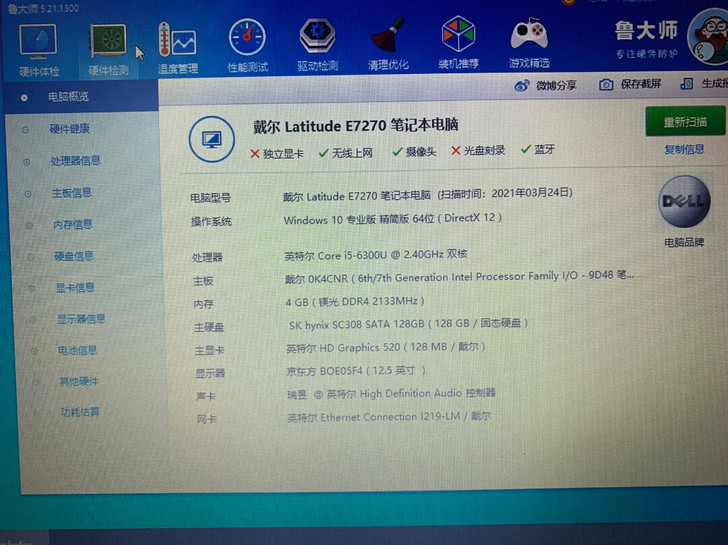This screenshot has height=545, width=728.
Task: Click 电脑品牌 label under Dell logo
Action: click(x=684, y=242)
